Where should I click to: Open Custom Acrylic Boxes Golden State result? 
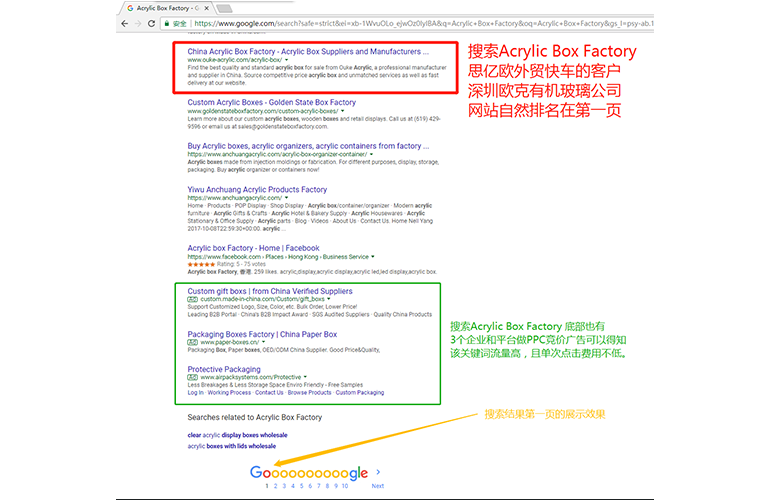click(x=272, y=103)
